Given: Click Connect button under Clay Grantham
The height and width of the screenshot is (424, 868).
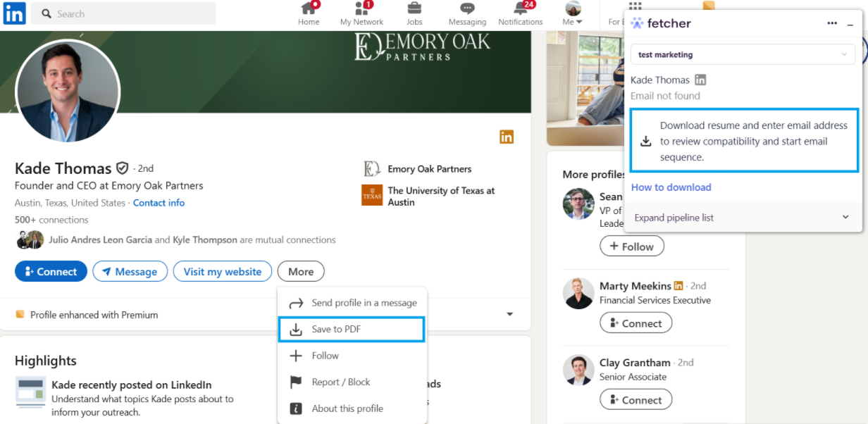Looking at the screenshot, I should click(635, 400).
